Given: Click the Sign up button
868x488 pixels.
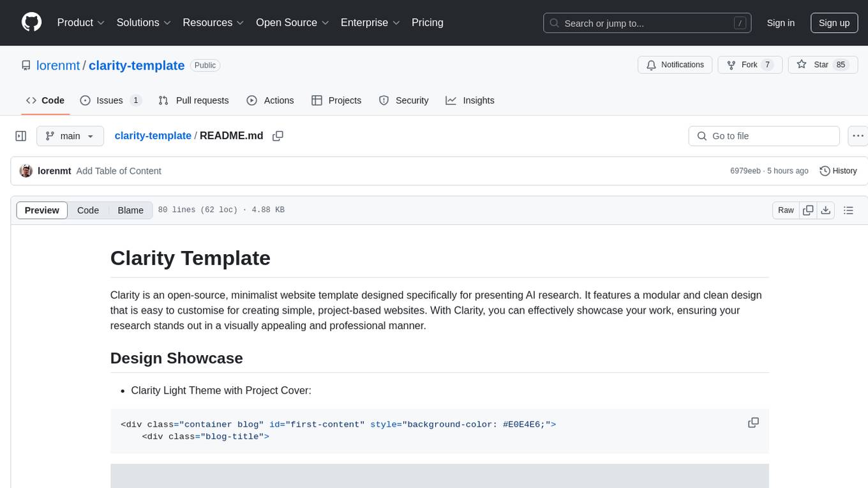Looking at the screenshot, I should click(x=834, y=23).
